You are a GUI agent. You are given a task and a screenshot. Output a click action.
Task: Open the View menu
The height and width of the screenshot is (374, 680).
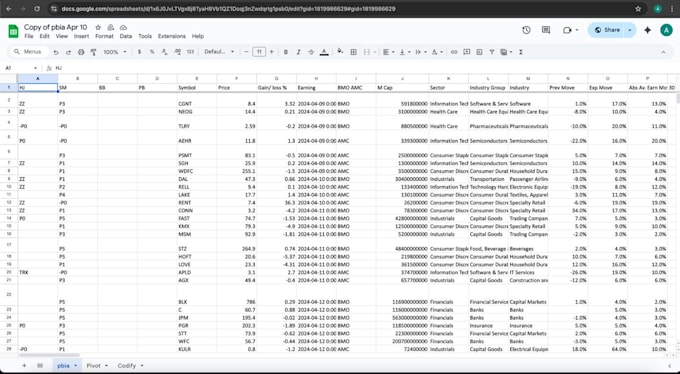pyautogui.click(x=62, y=36)
